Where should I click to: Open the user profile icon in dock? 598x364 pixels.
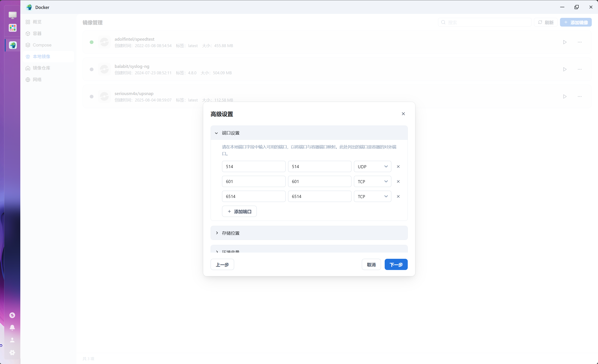pyautogui.click(x=12, y=340)
